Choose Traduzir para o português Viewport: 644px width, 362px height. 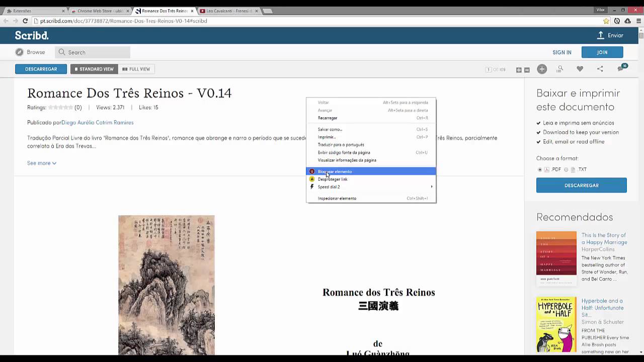pos(371,144)
